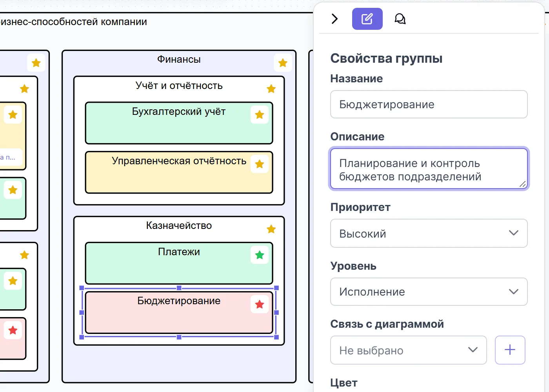Select the Управленческая отчётность card
This screenshot has height=392, width=549.
coord(179,172)
